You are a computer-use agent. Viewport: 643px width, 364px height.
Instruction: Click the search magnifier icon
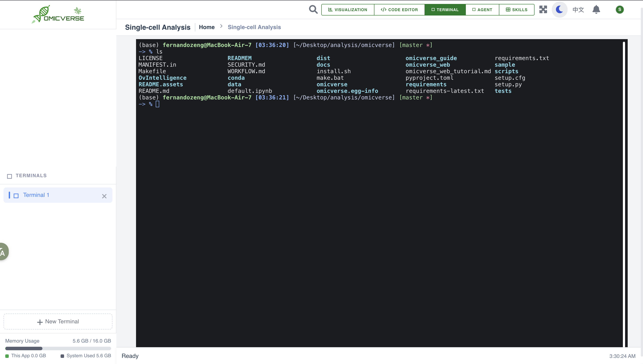coord(313,9)
